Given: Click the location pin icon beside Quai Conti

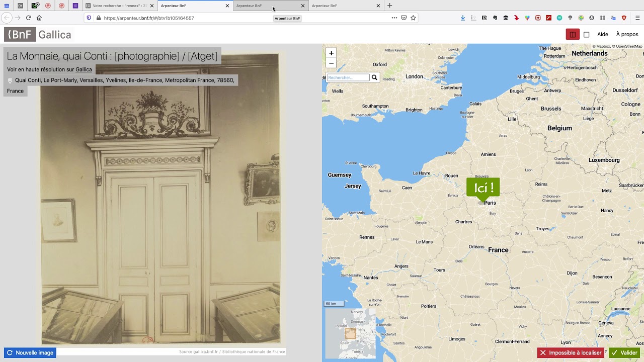Looking at the screenshot, I should point(10,80).
